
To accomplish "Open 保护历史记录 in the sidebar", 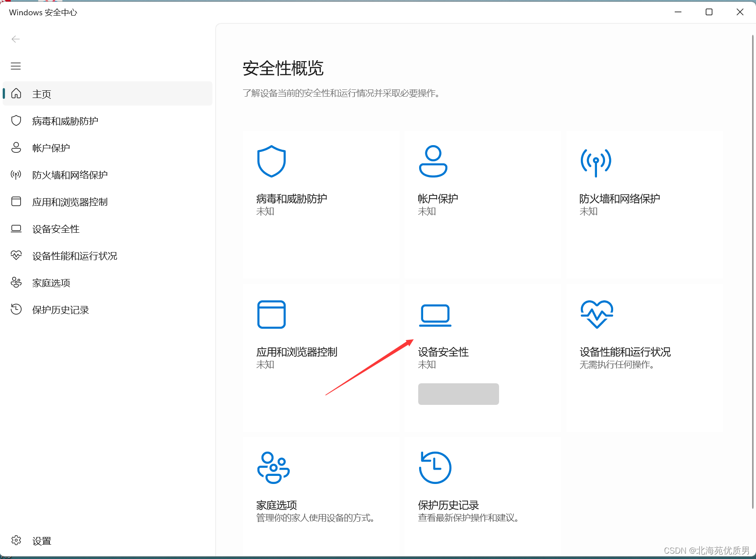I will tap(107, 309).
